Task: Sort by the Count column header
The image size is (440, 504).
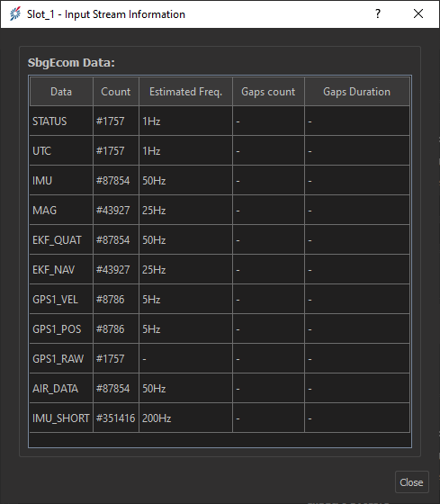Action: [x=116, y=92]
